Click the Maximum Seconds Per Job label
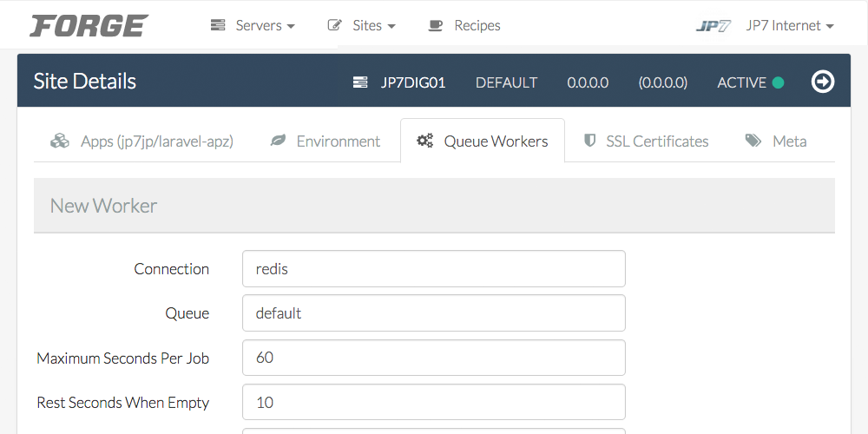Screen dimensions: 868x434 123,358
